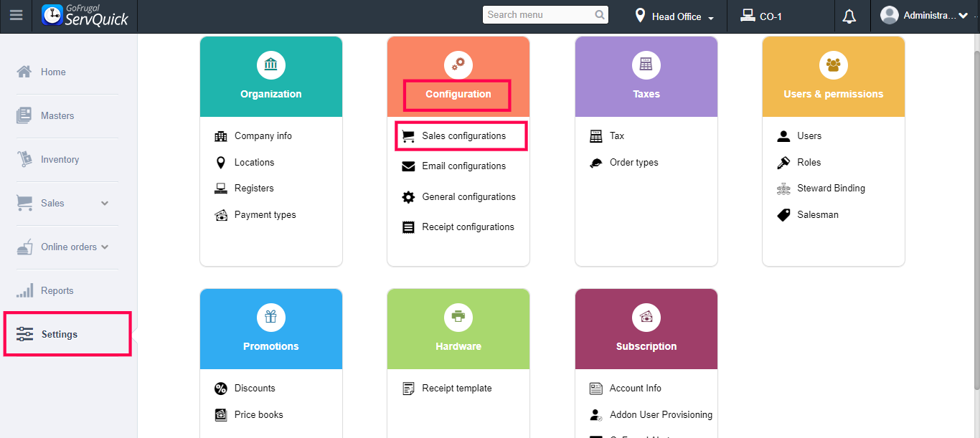
Task: Click the search magnifier icon
Action: (x=600, y=15)
